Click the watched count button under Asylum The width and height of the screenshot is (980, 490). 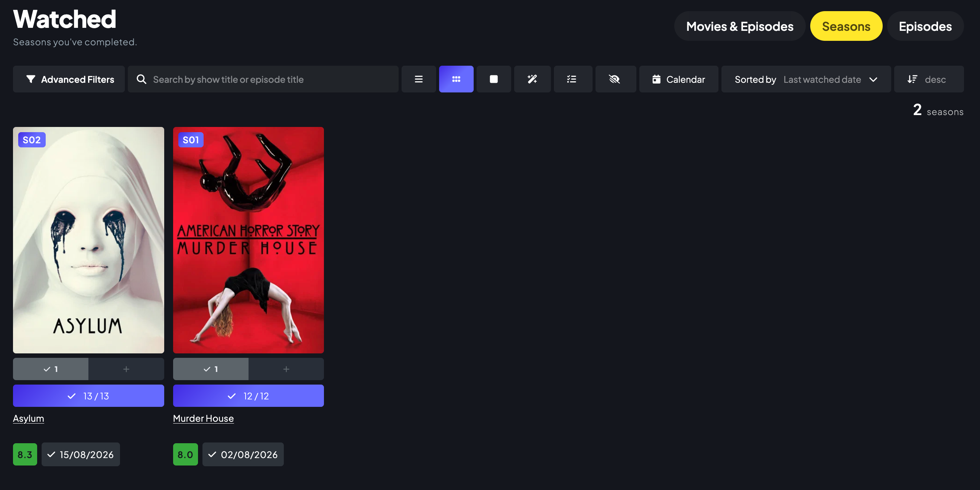pyautogui.click(x=51, y=369)
